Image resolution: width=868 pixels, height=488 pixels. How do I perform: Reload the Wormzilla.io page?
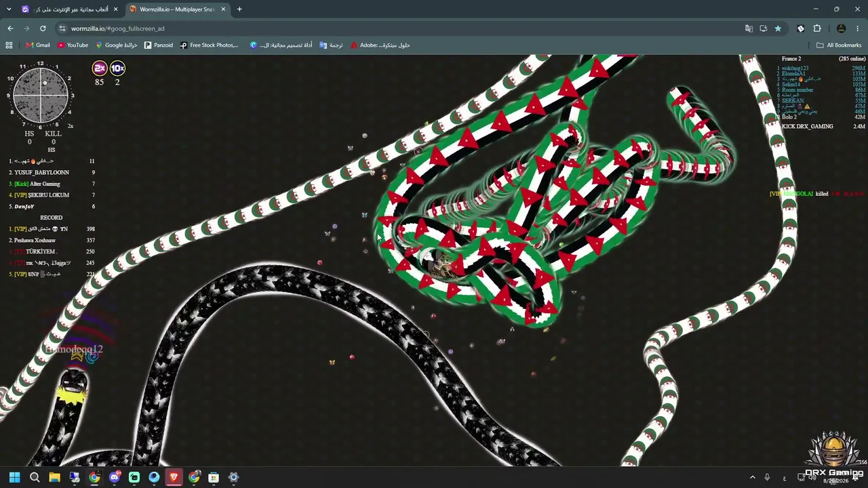tap(43, 28)
